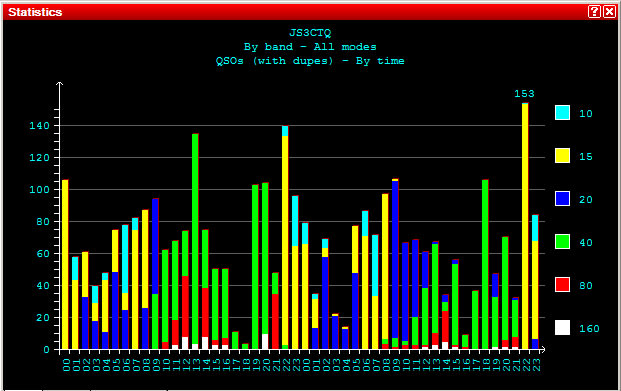Click the yellow 15 band legend swatch
This screenshot has width=621, height=391.
[x=562, y=156]
